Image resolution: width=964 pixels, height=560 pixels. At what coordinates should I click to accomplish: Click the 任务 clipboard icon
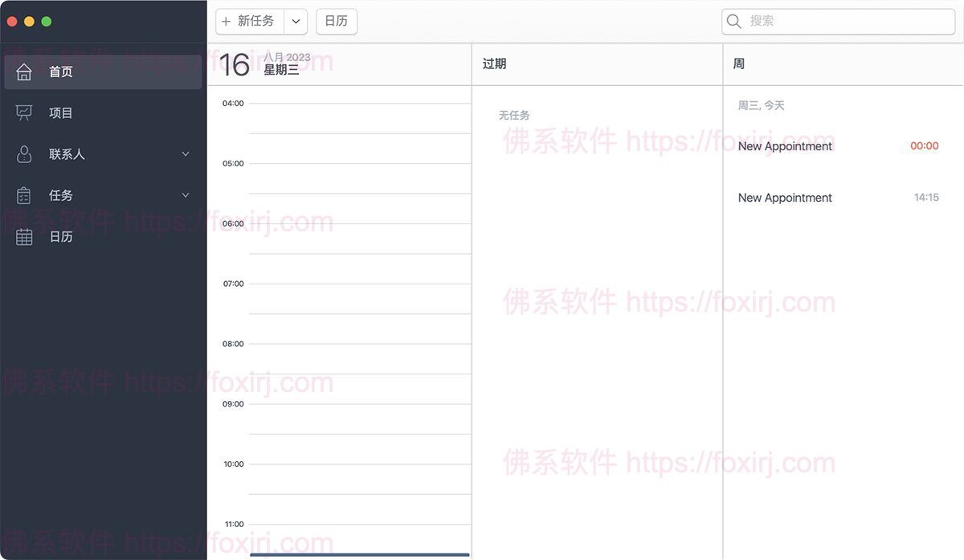pyautogui.click(x=23, y=194)
